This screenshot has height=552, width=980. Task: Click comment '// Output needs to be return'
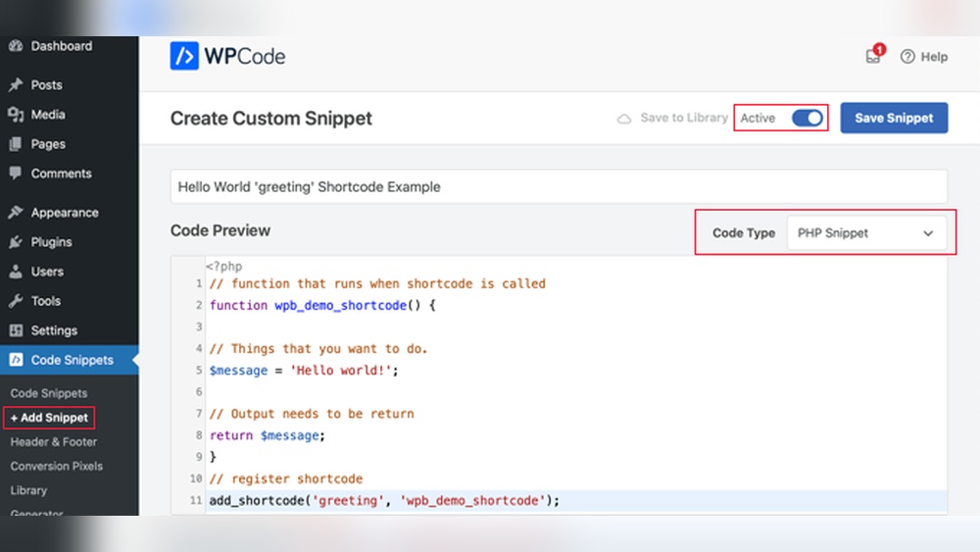(x=312, y=414)
